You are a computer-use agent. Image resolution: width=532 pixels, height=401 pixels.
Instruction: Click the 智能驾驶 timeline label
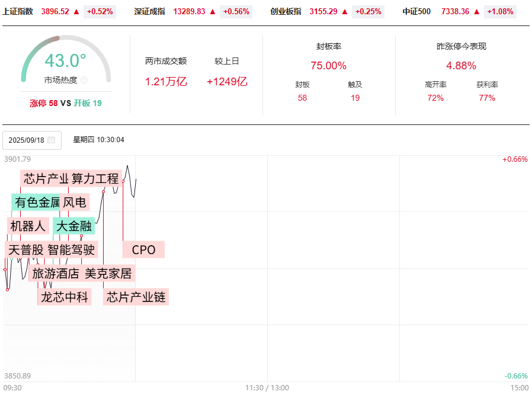point(71,250)
